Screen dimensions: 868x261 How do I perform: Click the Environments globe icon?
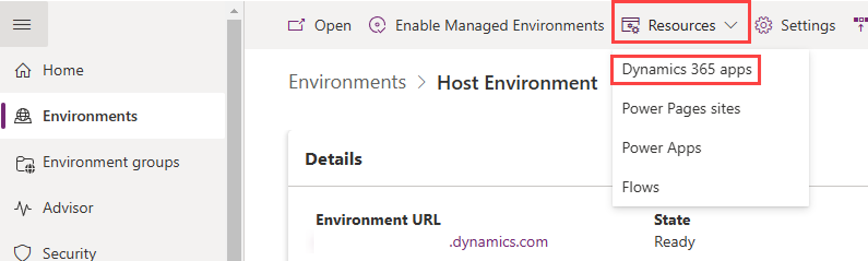pos(23,116)
